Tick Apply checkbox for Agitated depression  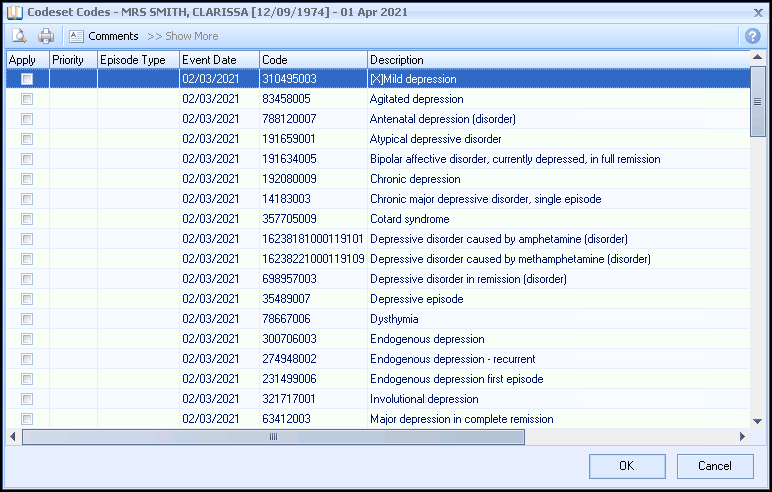coord(27,99)
